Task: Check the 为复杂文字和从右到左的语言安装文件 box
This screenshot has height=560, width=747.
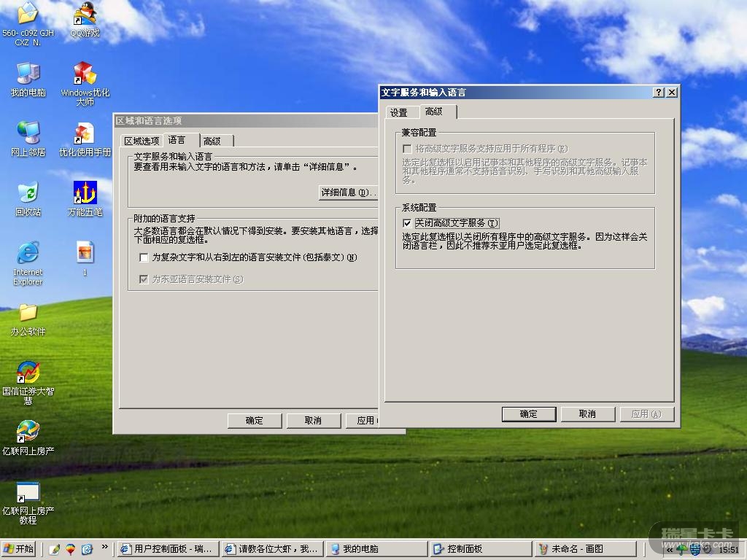Action: tap(144, 257)
